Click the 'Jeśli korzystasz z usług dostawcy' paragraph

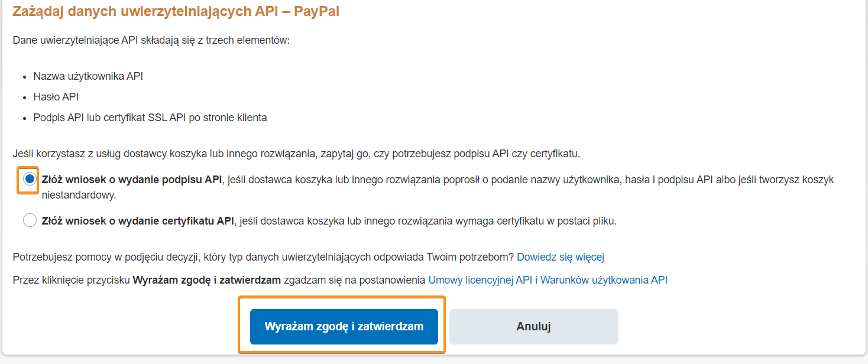coord(296,154)
